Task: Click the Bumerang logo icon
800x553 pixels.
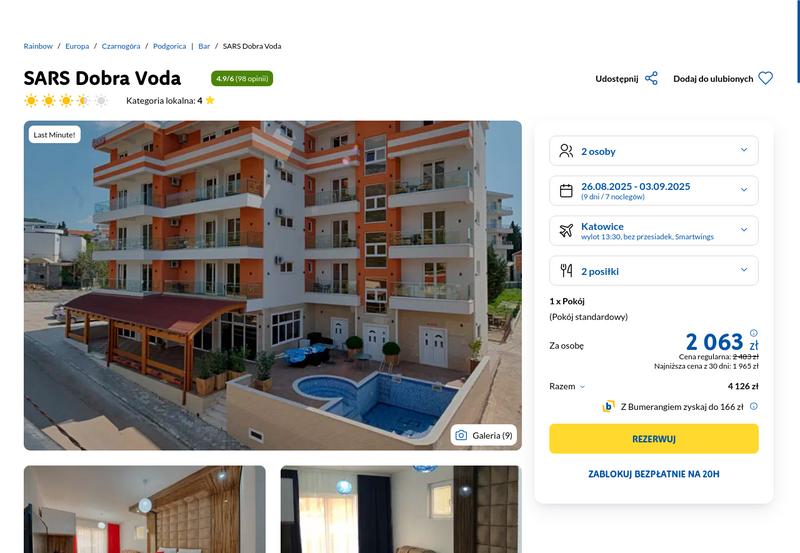Action: [608, 407]
